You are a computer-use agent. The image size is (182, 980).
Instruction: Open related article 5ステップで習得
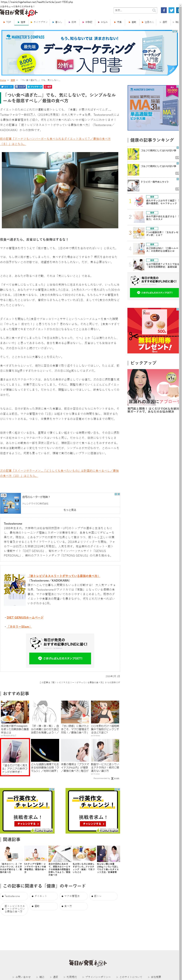35,860
